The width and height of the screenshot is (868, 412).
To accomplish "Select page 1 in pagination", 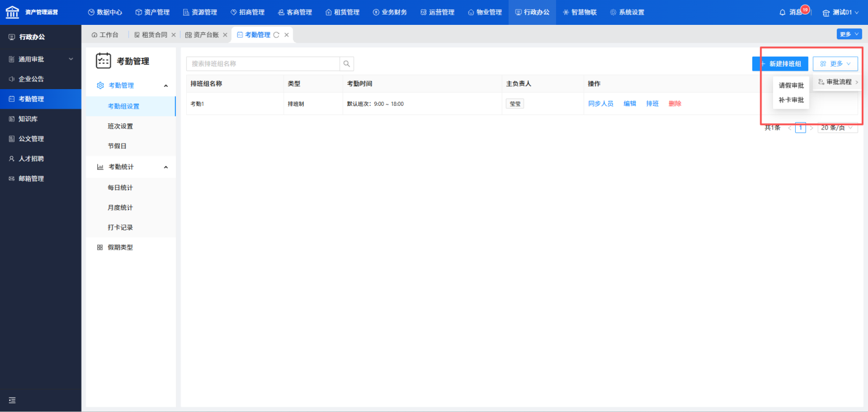I will click(801, 128).
